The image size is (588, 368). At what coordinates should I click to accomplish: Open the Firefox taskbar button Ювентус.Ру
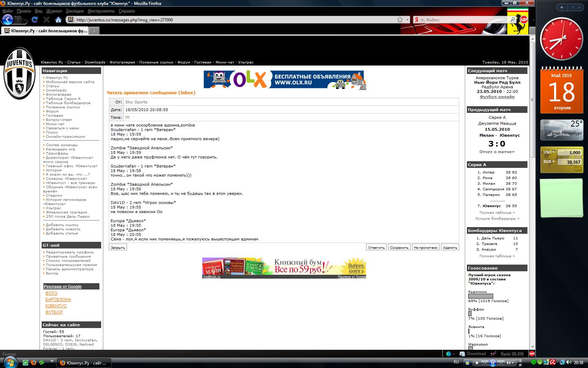[x=84, y=363]
